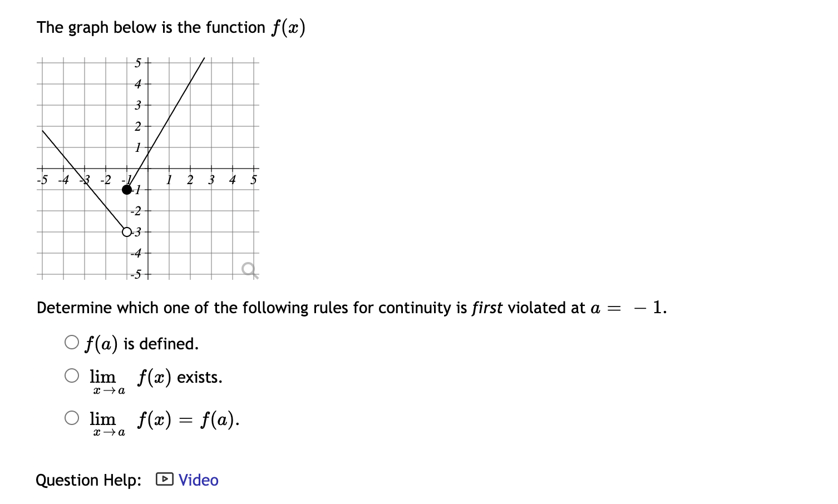This screenshot has height=504, width=838.
Task: Open the Video help resource
Action: [x=198, y=480]
